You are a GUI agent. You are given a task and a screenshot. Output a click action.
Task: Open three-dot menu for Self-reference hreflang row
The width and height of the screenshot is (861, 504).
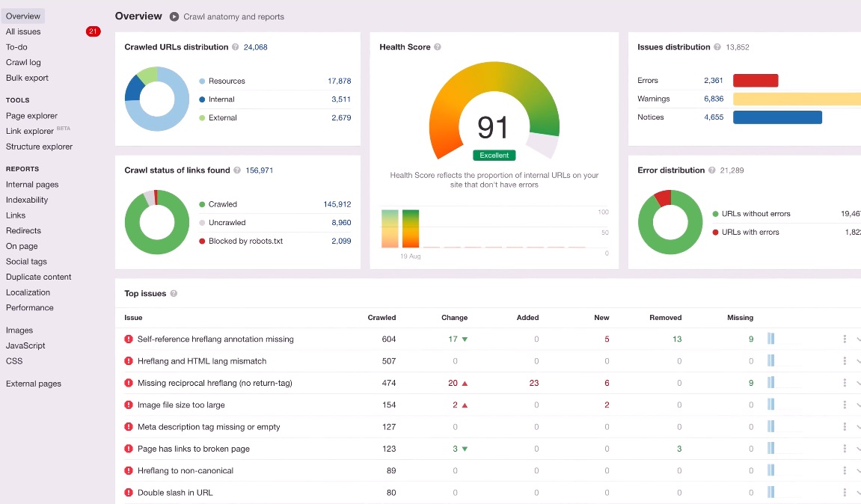point(845,339)
